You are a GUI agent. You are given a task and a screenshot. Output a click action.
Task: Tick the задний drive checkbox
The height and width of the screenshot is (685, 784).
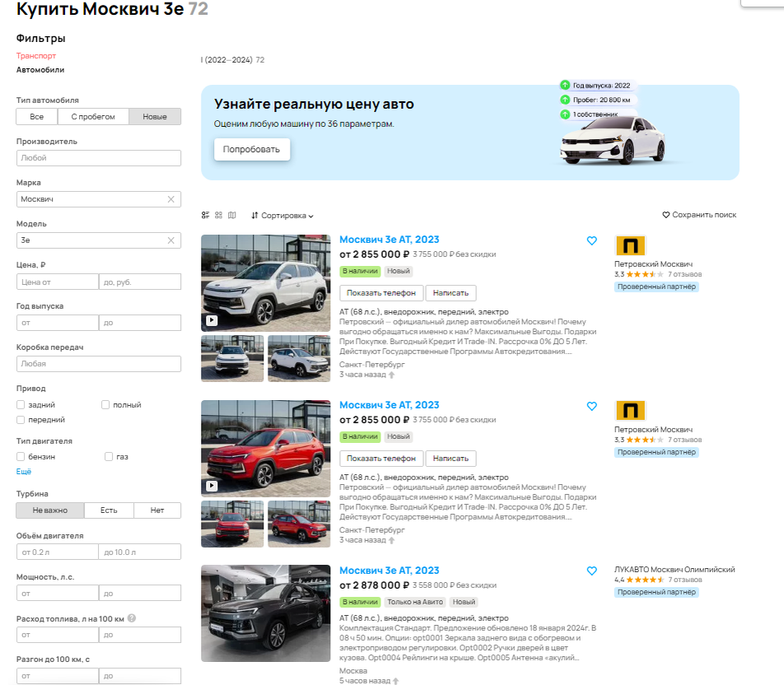[21, 404]
